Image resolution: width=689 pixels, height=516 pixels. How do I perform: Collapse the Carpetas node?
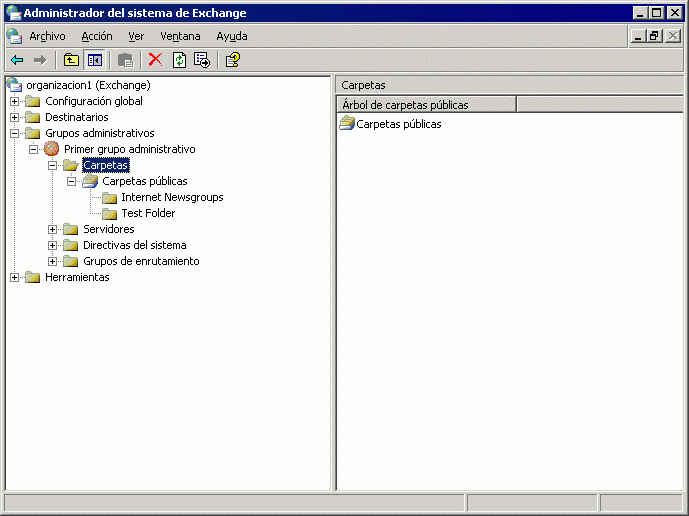pos(52,165)
